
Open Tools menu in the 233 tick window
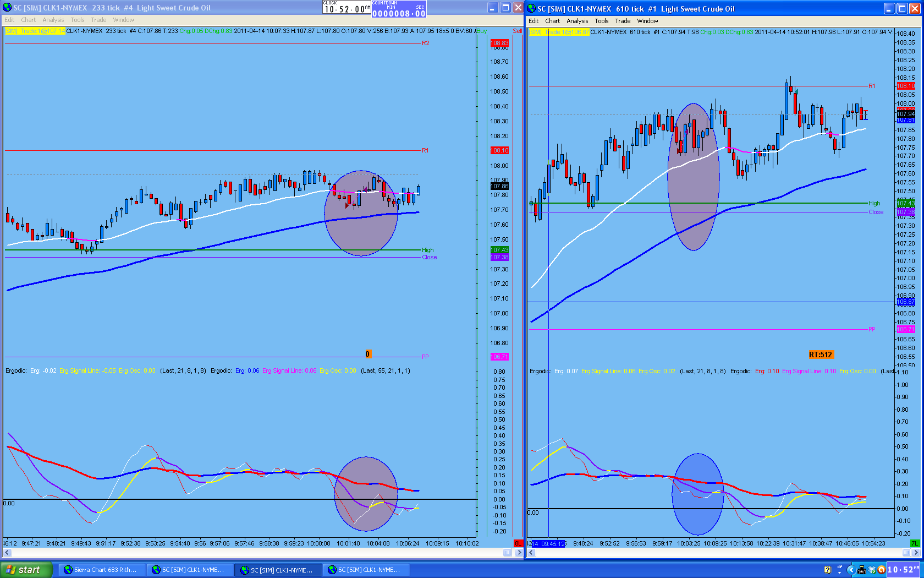pos(78,20)
